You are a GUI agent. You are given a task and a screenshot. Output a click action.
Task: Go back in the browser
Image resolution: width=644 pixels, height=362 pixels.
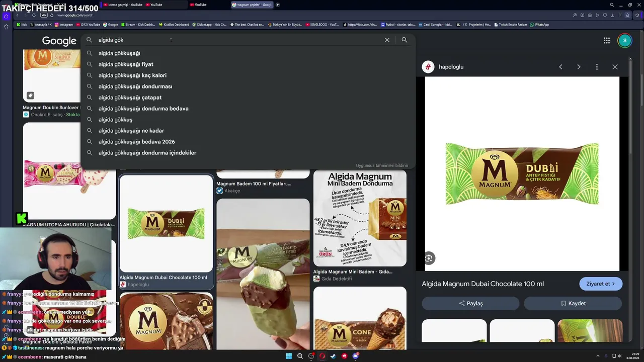coord(17,15)
